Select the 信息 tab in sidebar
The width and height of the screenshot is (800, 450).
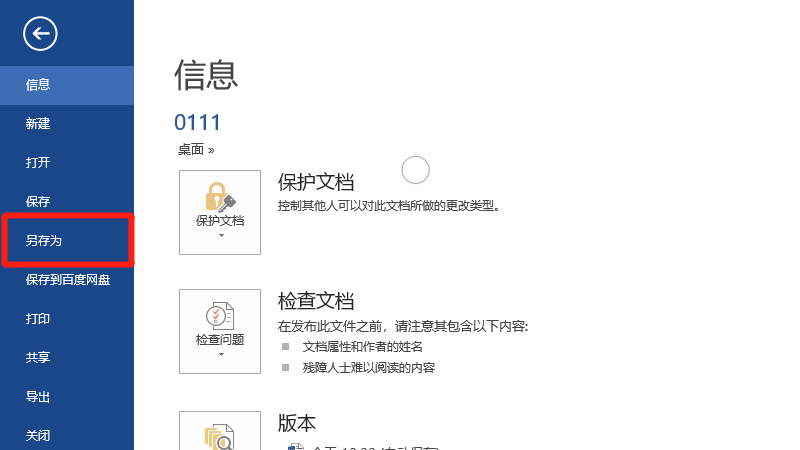point(38,85)
